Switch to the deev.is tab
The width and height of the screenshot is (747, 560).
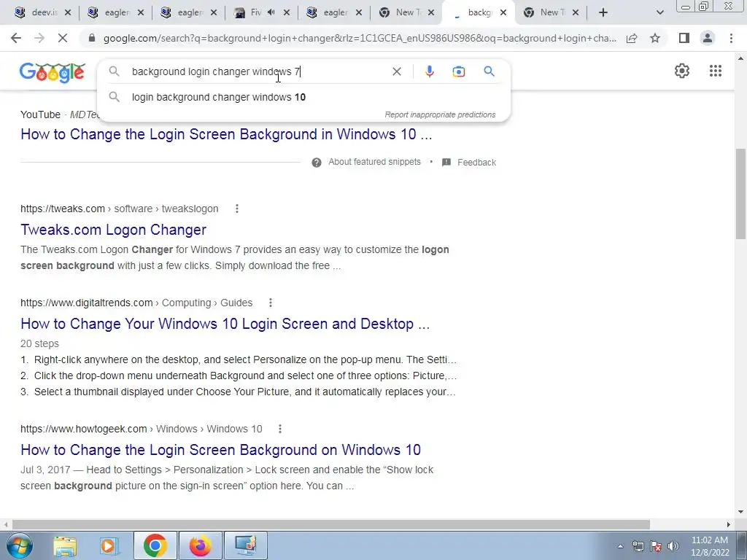pyautogui.click(x=42, y=12)
